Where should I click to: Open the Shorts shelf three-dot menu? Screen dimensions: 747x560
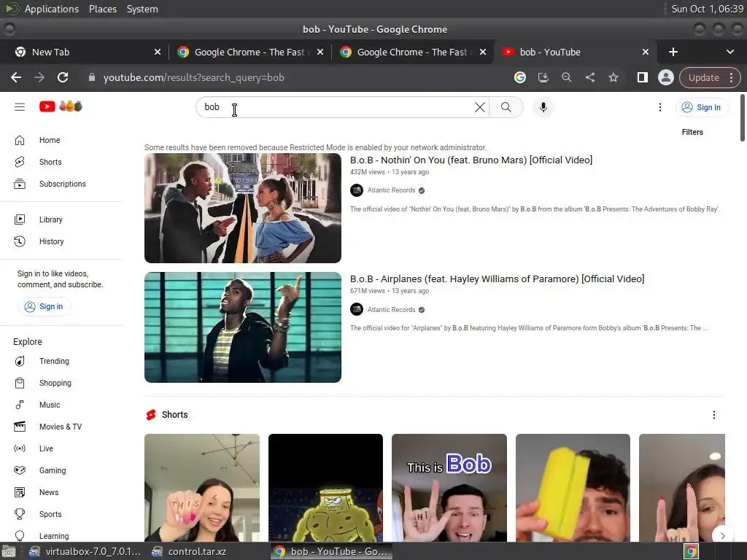click(x=713, y=415)
